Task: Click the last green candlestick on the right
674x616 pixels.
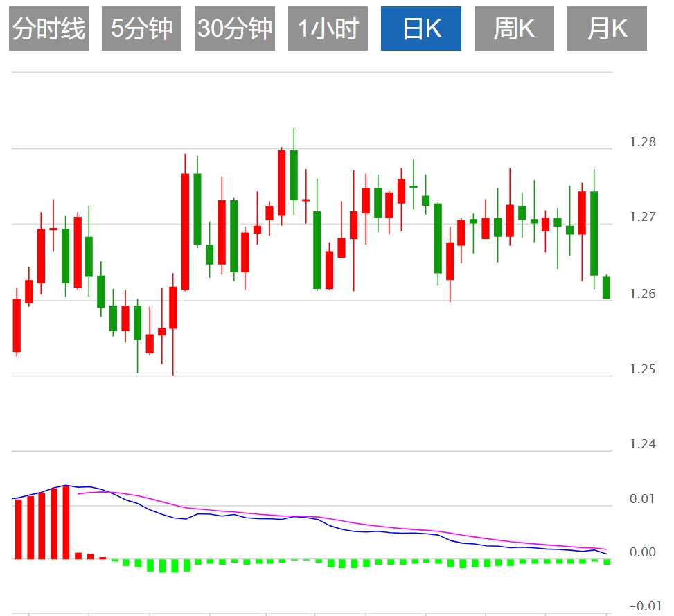Action: [x=607, y=288]
